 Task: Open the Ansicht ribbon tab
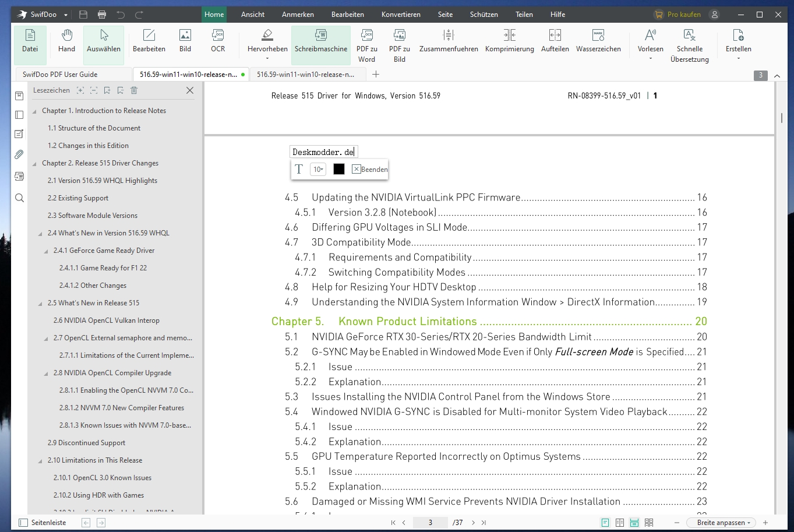click(253, 15)
